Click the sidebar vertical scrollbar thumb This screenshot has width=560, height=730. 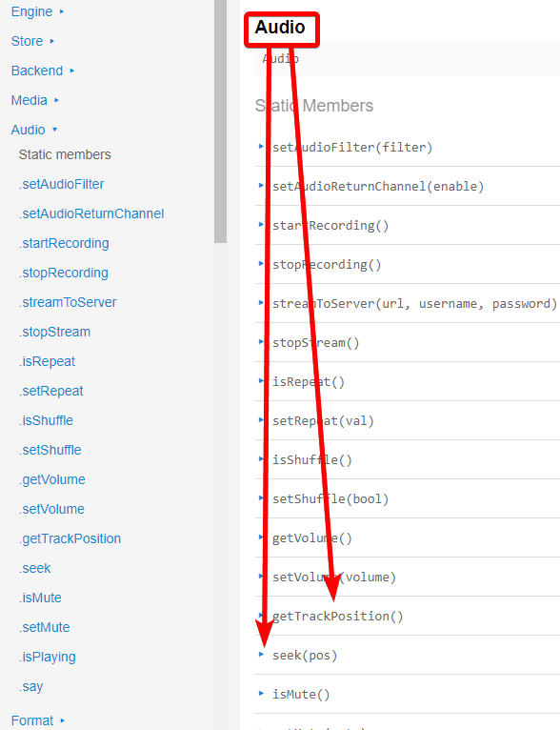tap(220, 121)
